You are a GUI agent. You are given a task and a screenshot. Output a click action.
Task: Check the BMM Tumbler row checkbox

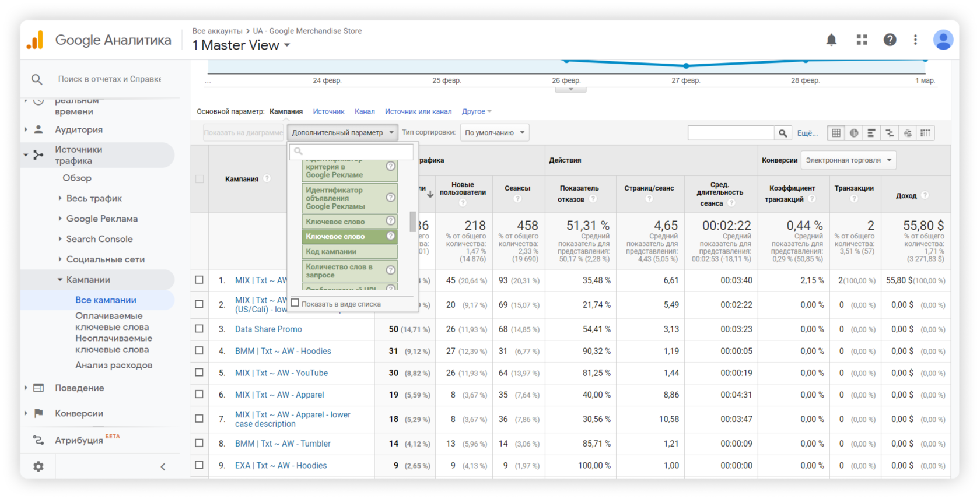(199, 443)
